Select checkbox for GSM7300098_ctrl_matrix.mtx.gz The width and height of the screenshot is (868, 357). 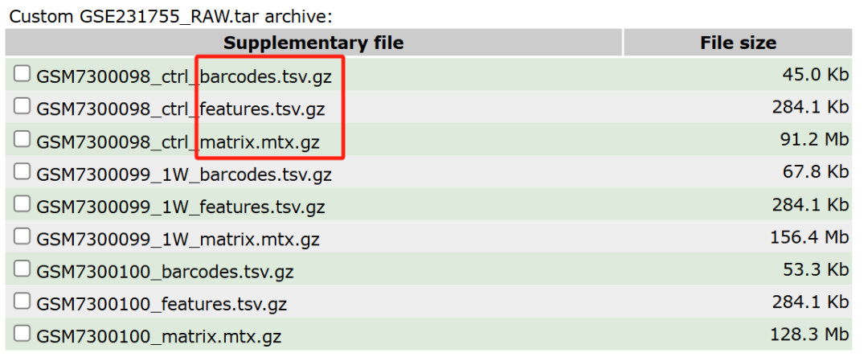22,138
